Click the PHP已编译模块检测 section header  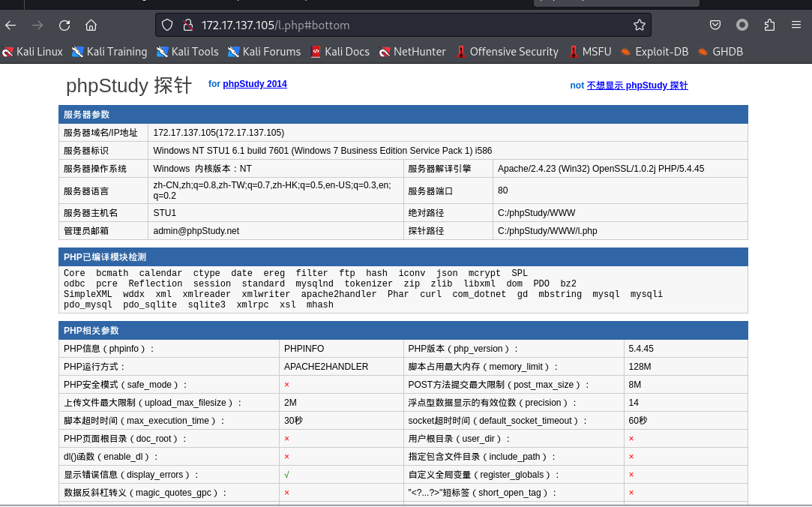tap(403, 256)
